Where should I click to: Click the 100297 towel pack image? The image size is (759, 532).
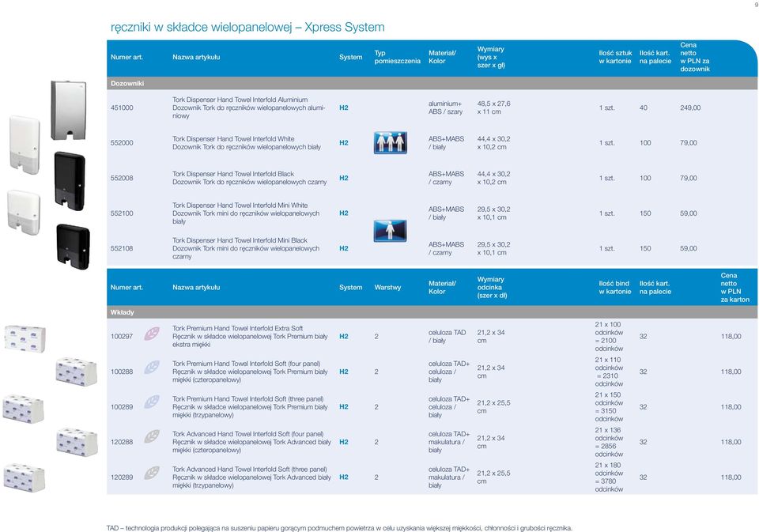(25, 338)
